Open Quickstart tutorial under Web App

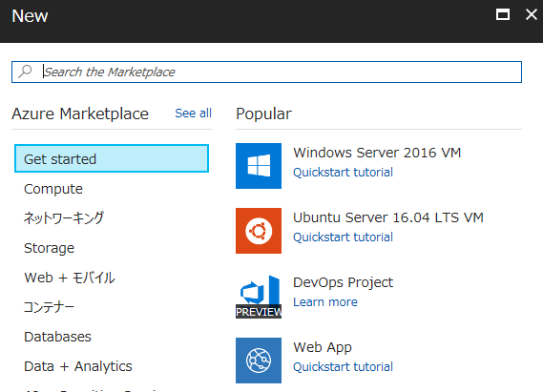tap(343, 367)
